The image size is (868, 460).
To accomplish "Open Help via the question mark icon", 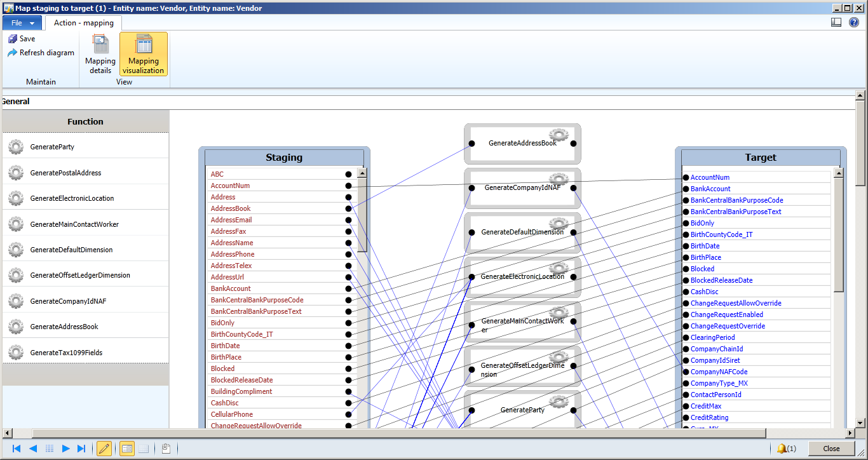I will (853, 22).
